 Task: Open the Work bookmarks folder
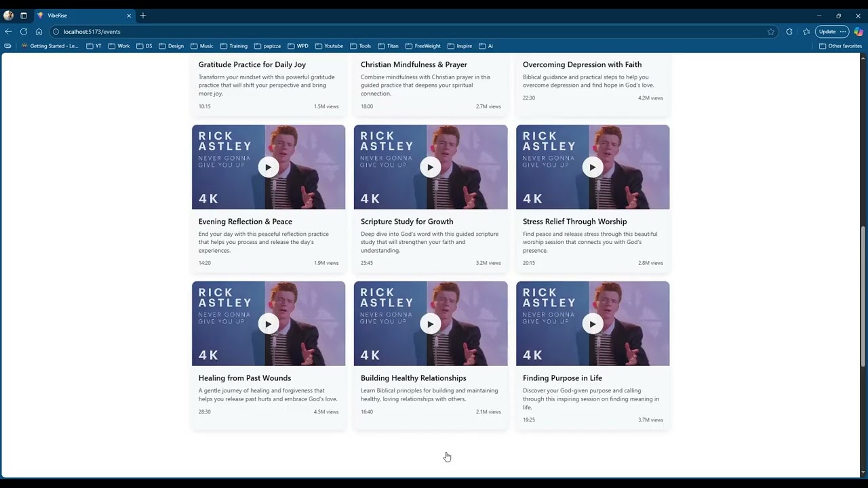119,46
